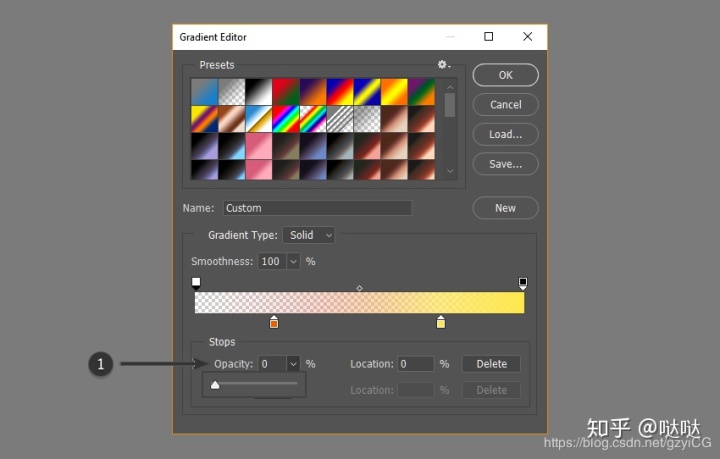Click the Name field containing Custom
The image size is (720, 459).
coord(317,208)
